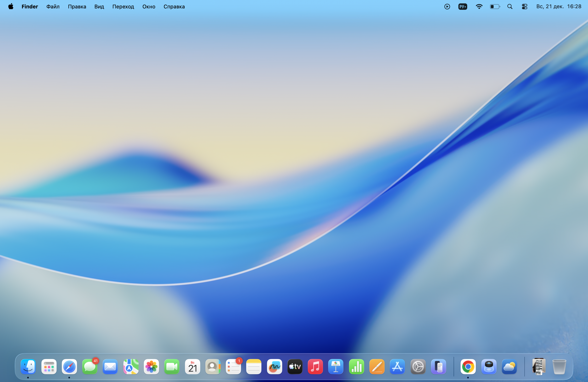Launch Messages with 41 badge
The image size is (588, 382).
90,366
